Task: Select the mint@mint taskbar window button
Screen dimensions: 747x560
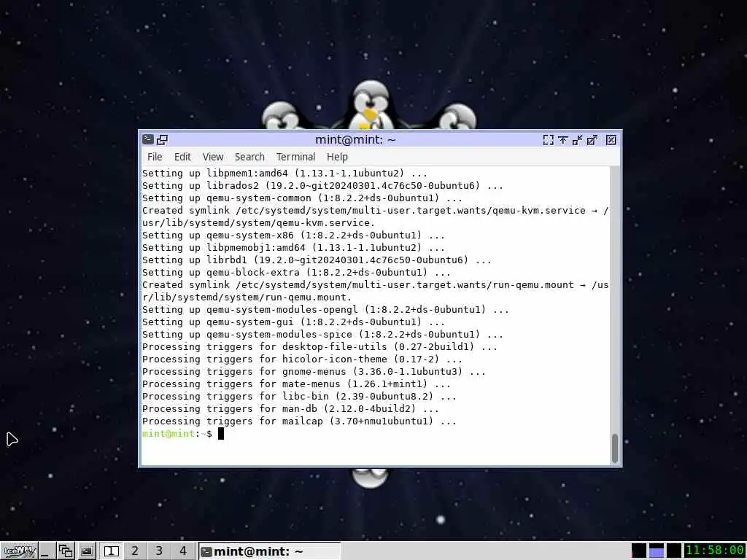Action: tap(270, 551)
